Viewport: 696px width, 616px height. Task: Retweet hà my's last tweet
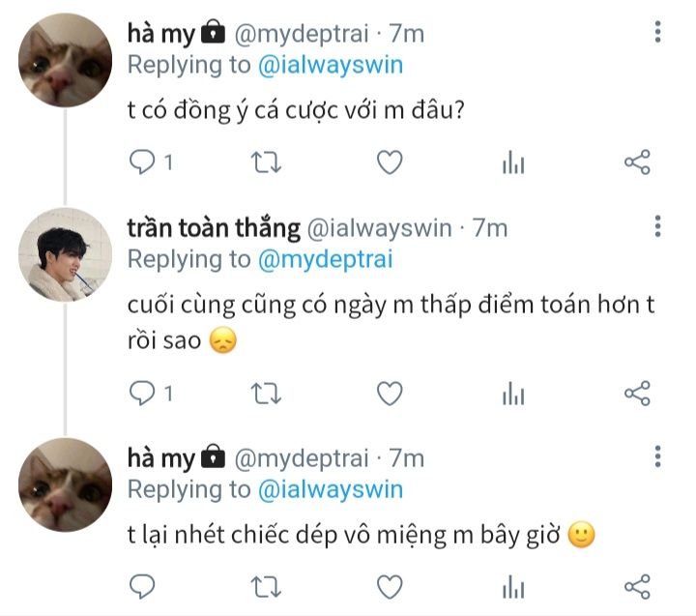[x=266, y=587]
